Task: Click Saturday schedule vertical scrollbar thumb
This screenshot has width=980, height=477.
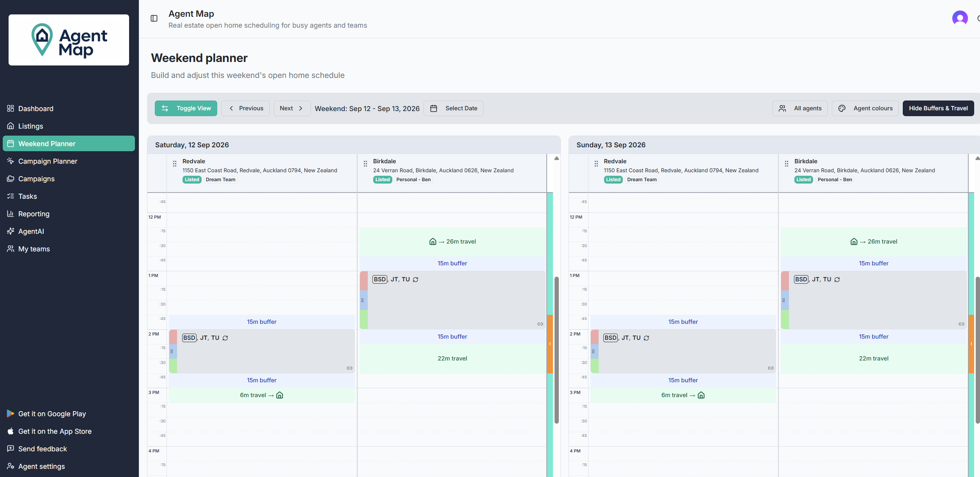Action: 557,350
